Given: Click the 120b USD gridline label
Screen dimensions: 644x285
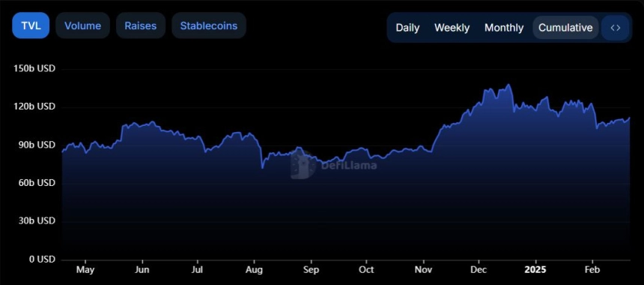Looking at the screenshot, I should click(34, 106).
